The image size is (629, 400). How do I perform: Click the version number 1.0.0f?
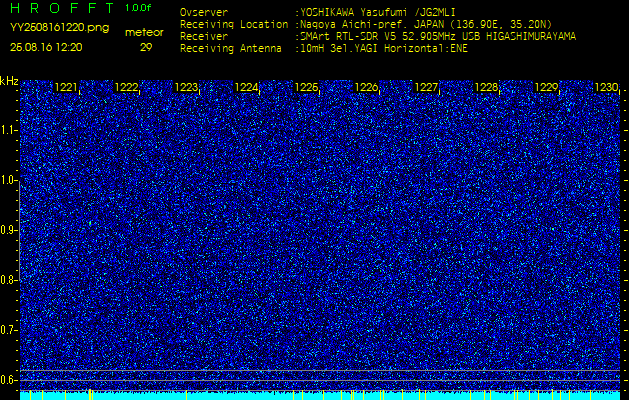(x=138, y=8)
